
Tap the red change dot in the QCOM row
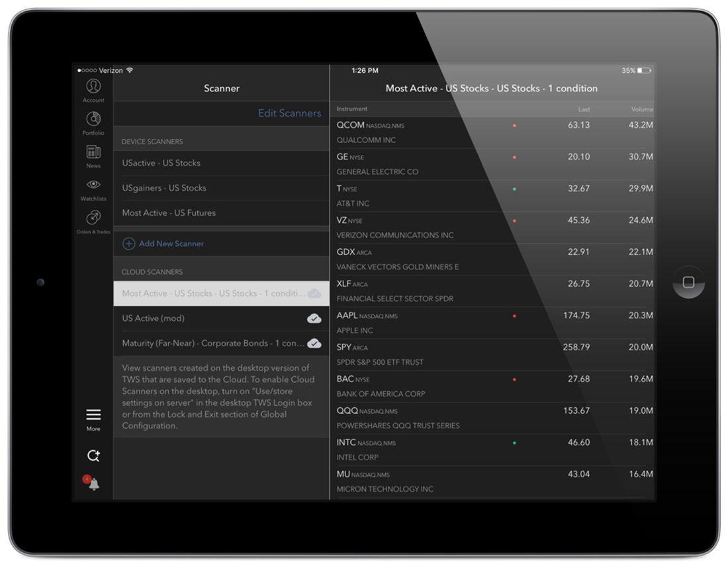tap(514, 125)
